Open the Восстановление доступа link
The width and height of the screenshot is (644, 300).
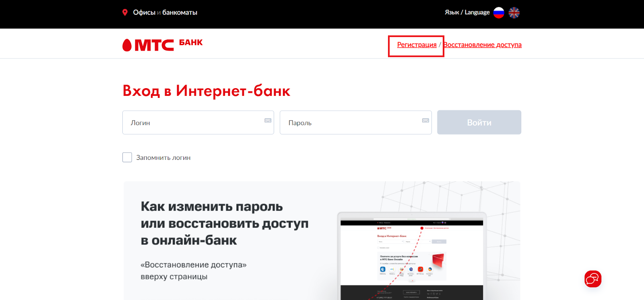pos(483,45)
